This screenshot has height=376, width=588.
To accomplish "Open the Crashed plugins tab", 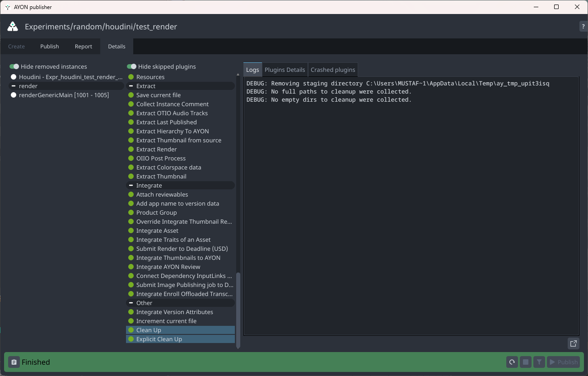I will tap(333, 70).
